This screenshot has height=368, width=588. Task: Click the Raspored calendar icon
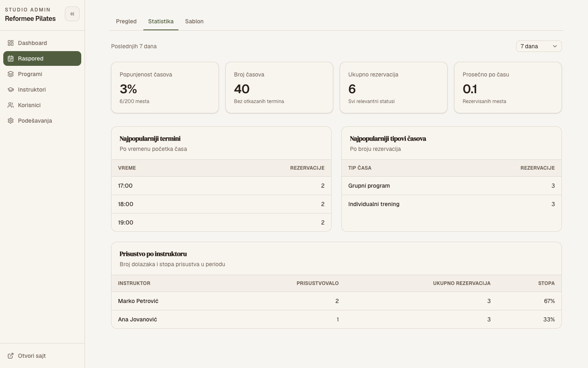point(11,58)
